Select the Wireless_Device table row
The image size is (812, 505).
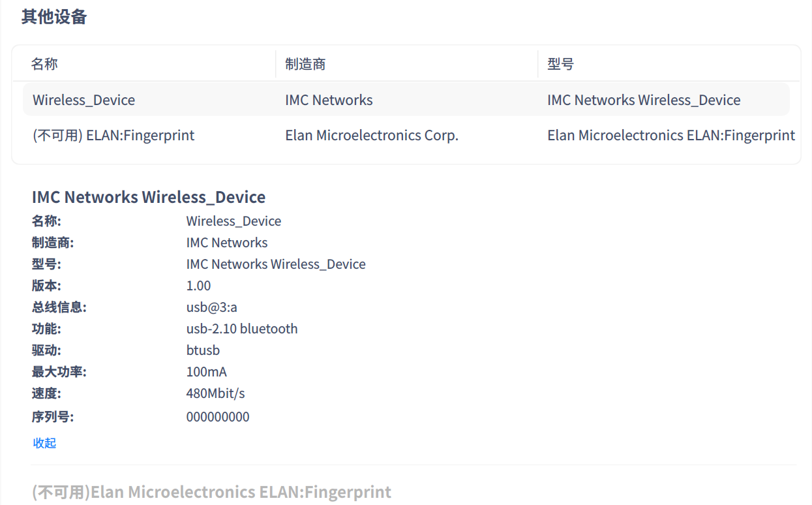tap(84, 100)
